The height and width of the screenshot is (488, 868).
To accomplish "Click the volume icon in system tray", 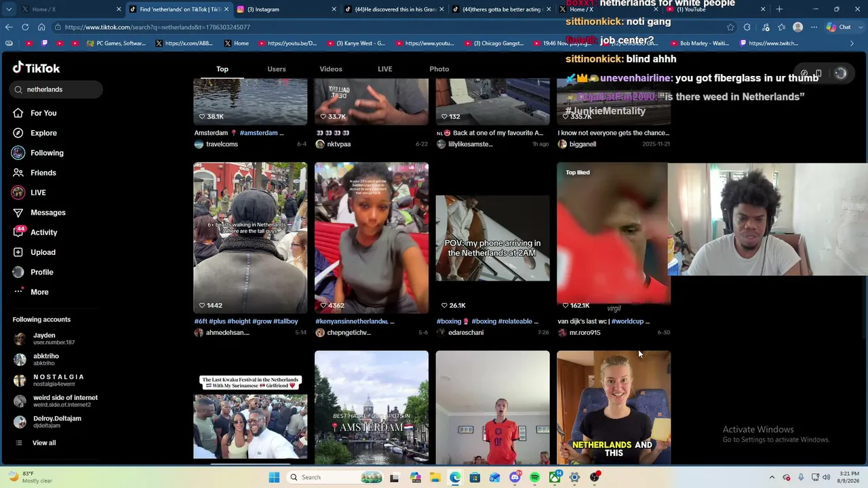I will click(826, 477).
